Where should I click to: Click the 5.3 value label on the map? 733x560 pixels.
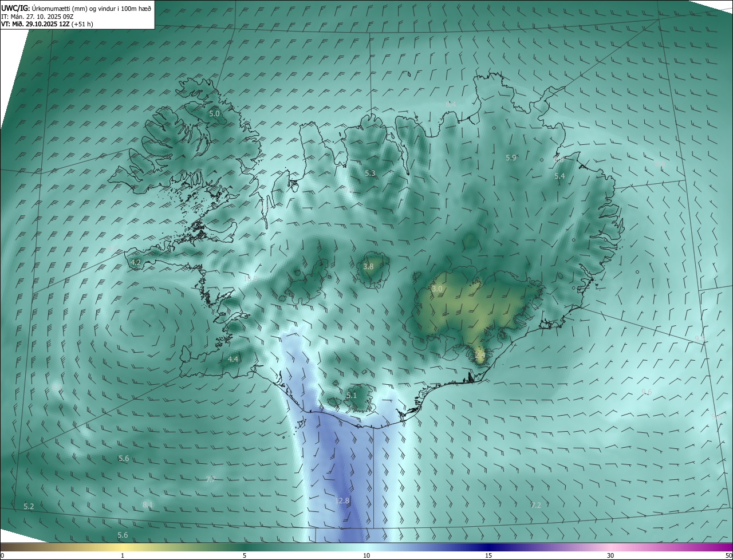[x=370, y=173]
